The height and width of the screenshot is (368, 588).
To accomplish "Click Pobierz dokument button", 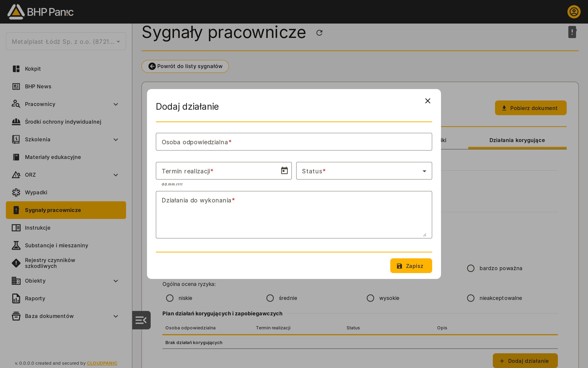I will click(x=531, y=108).
